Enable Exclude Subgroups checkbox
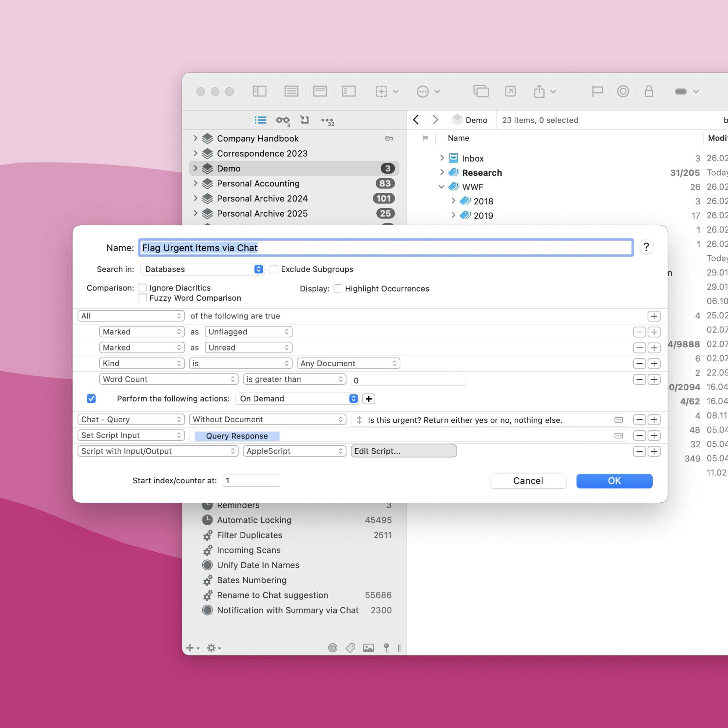The height and width of the screenshot is (728, 728). tap(274, 269)
